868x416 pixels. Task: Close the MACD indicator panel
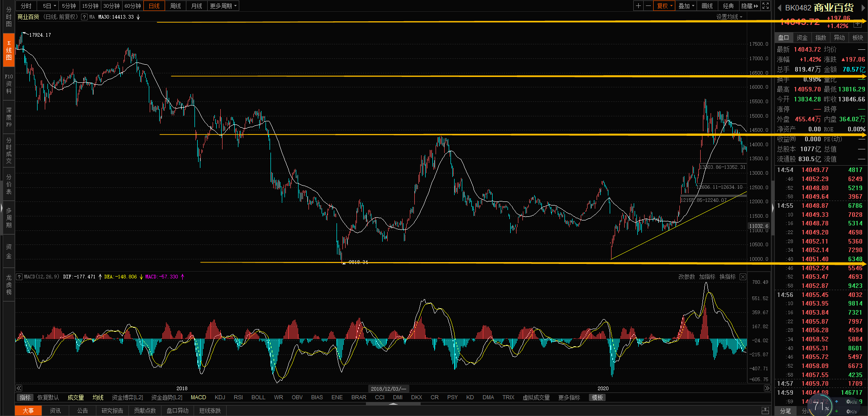click(x=743, y=277)
